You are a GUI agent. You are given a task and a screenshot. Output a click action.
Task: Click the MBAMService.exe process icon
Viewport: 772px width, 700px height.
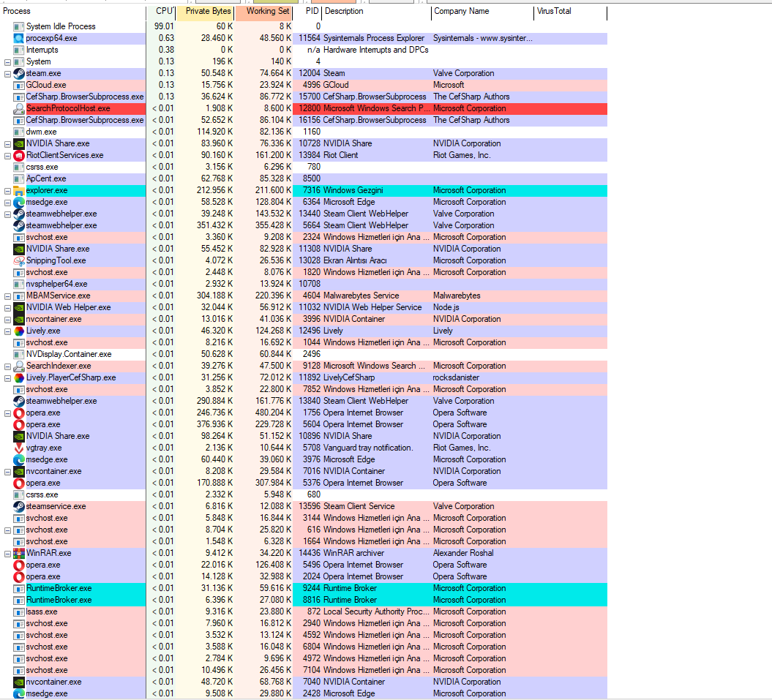pyautogui.click(x=19, y=296)
